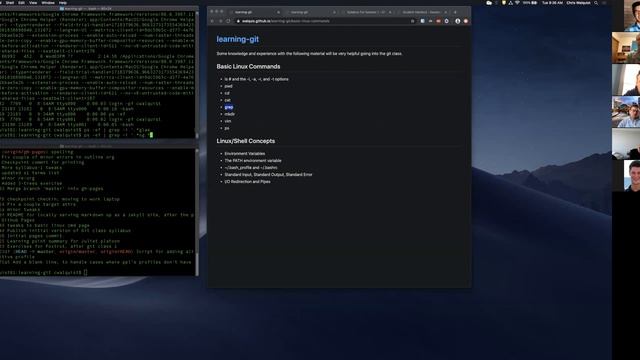Image resolution: width=640 pixels, height=360 pixels.
Task: Select the top participant video thumbnail
Action: tap(627, 15)
